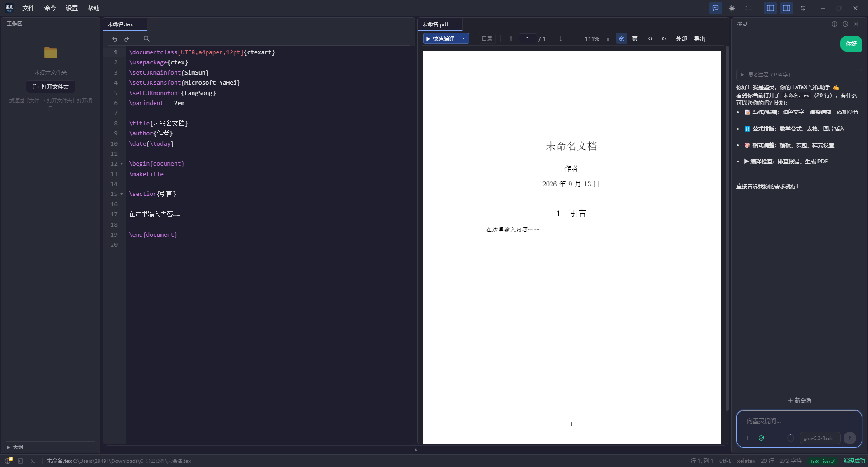Toggle the green shield icon in chat input
This screenshot has width=868, height=467.
click(761, 438)
